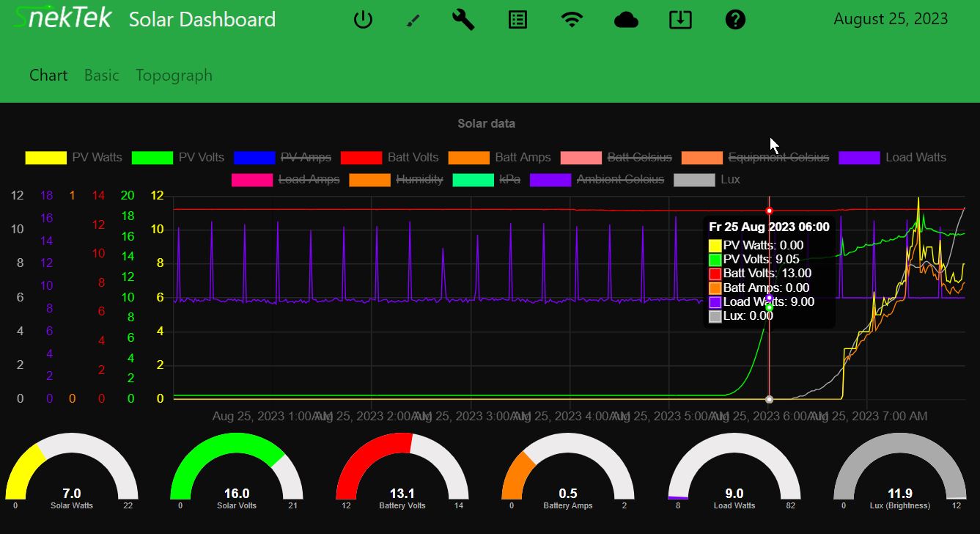
Task: Click the grey Lux color swatch
Action: [693, 180]
